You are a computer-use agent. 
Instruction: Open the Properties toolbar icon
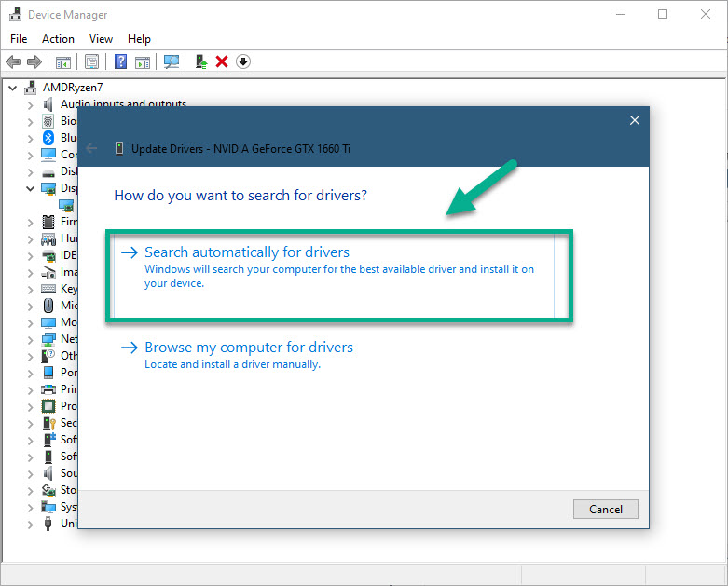tap(92, 61)
